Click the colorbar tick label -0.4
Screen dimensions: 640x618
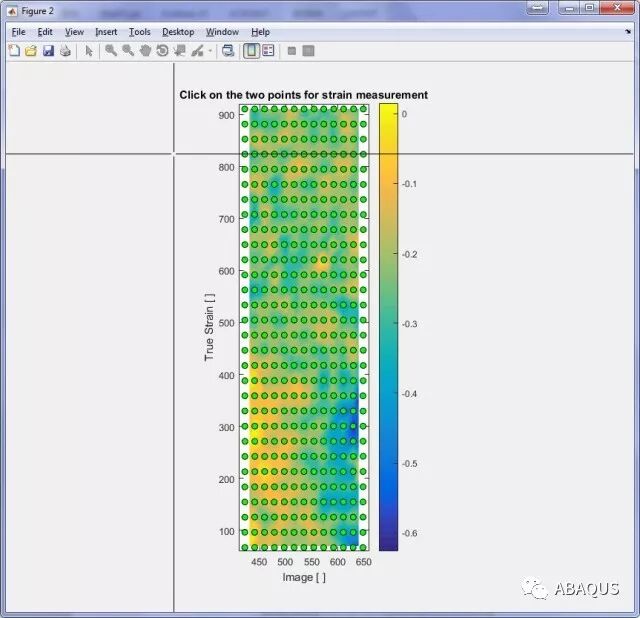tap(409, 393)
